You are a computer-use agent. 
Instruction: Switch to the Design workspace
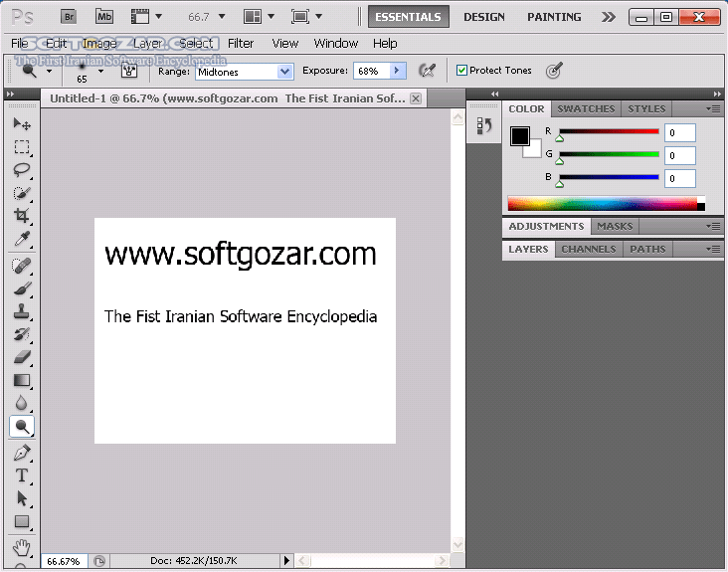tap(484, 17)
